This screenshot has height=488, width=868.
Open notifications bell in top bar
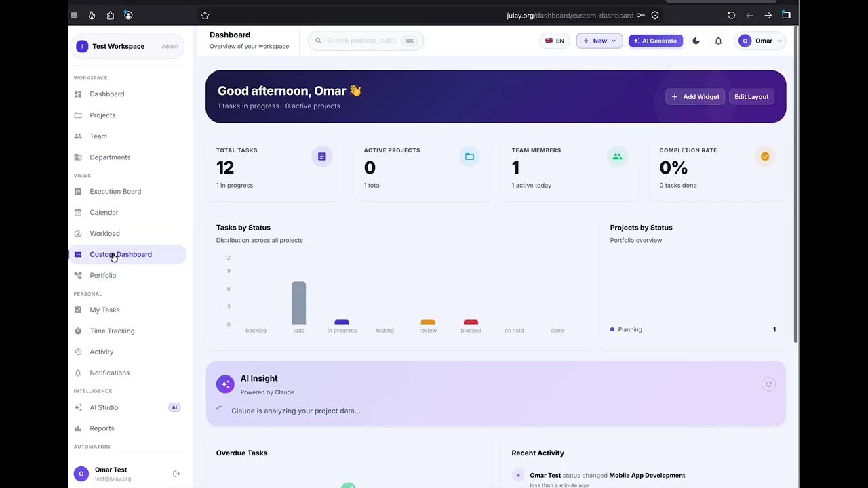click(x=718, y=41)
